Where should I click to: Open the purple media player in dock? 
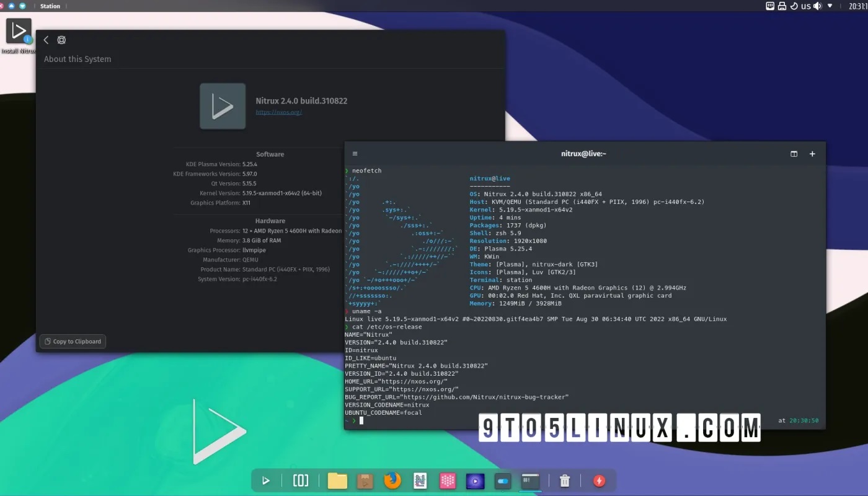pyautogui.click(x=475, y=480)
